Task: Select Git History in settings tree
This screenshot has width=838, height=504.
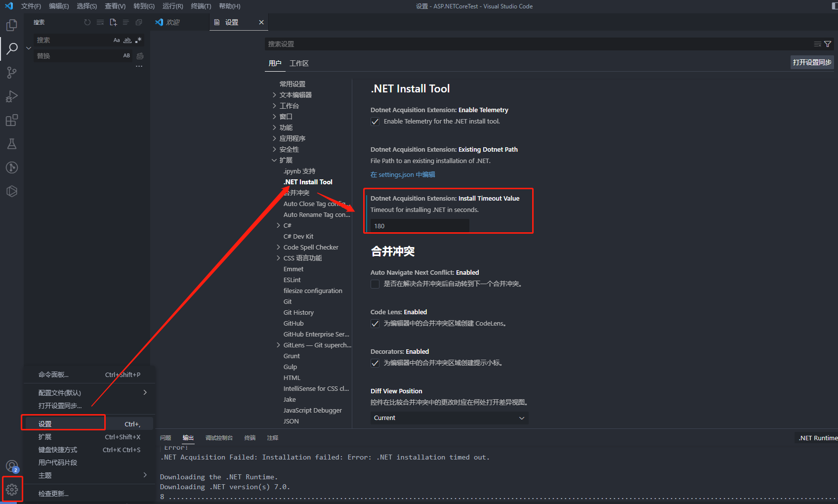Action: pos(298,312)
